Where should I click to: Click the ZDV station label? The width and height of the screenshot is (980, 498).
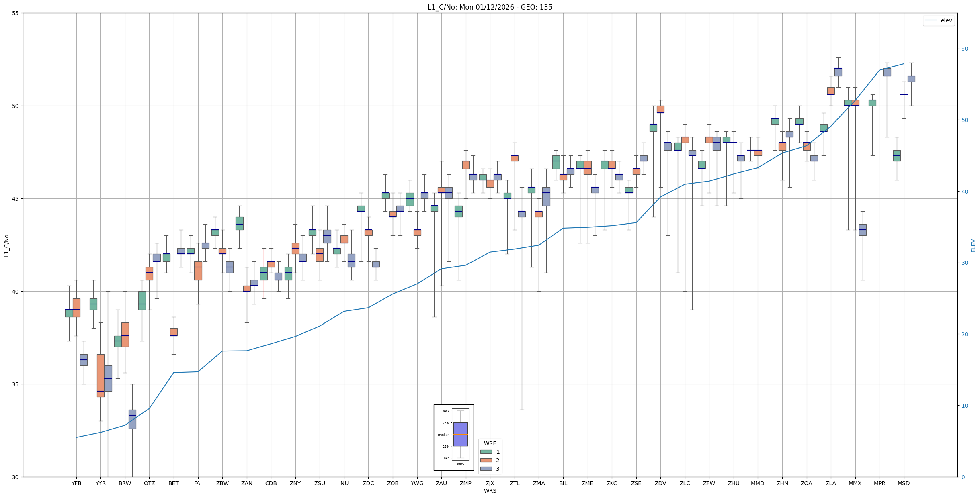pos(660,483)
